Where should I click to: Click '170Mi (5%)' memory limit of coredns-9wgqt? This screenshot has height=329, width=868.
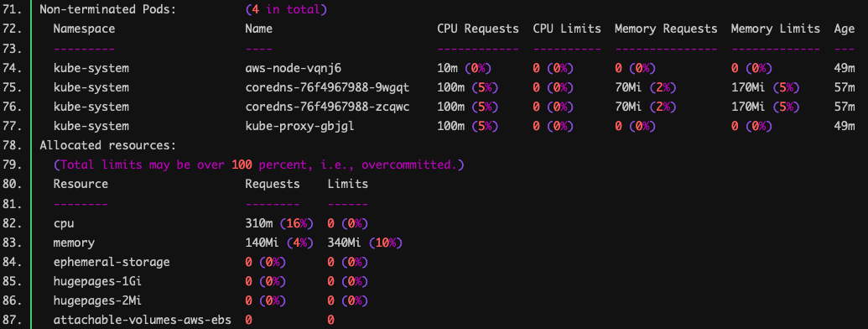765,87
